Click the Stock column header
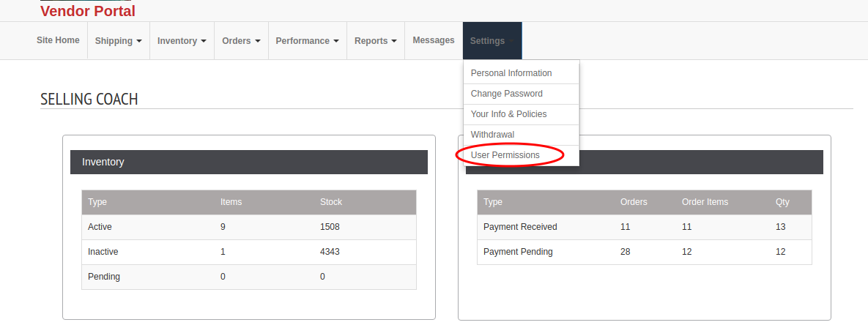 331,202
